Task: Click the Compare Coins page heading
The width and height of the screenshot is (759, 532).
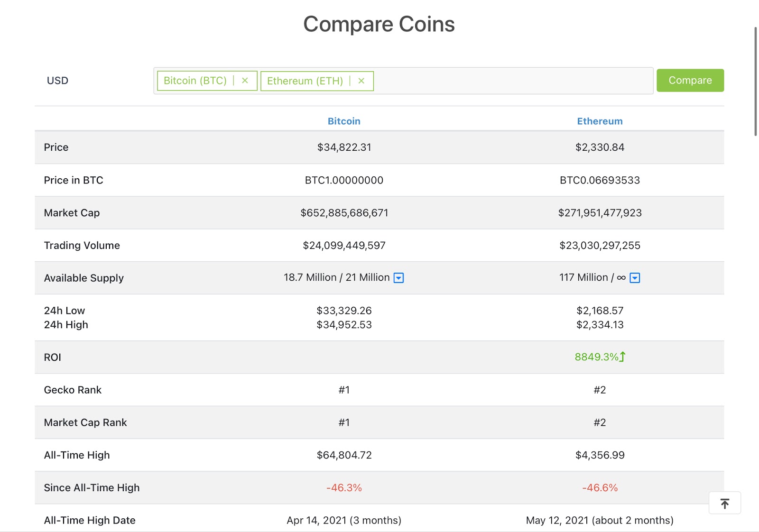Action: tap(379, 24)
